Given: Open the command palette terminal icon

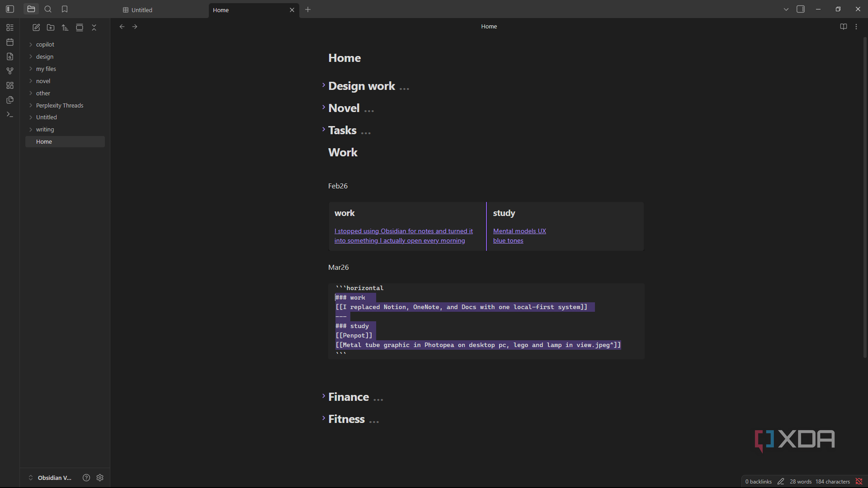Looking at the screenshot, I should 10,114.
